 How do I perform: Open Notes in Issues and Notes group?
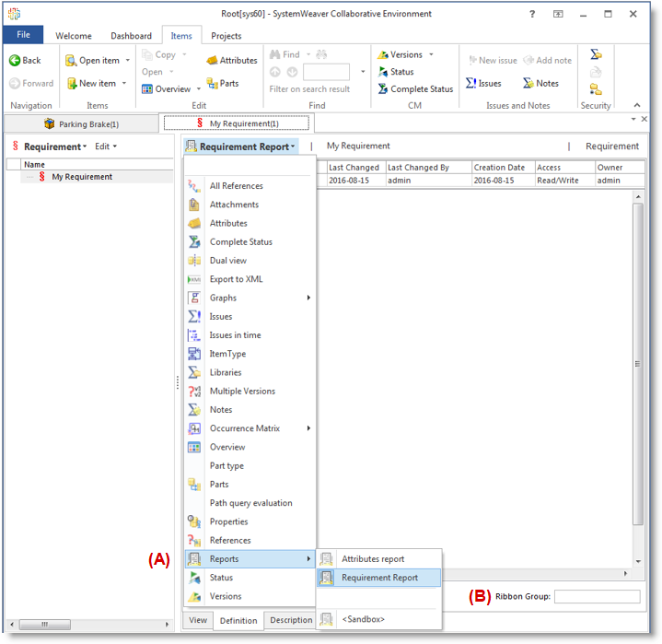(x=540, y=83)
